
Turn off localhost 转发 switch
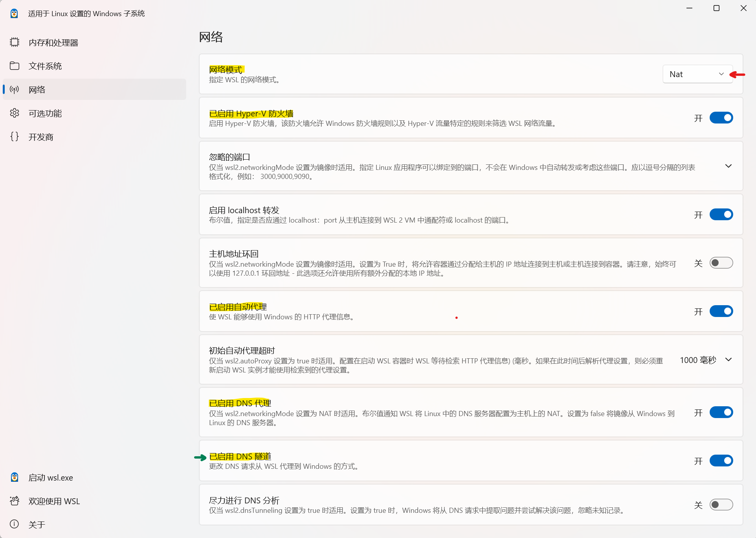coord(721,215)
